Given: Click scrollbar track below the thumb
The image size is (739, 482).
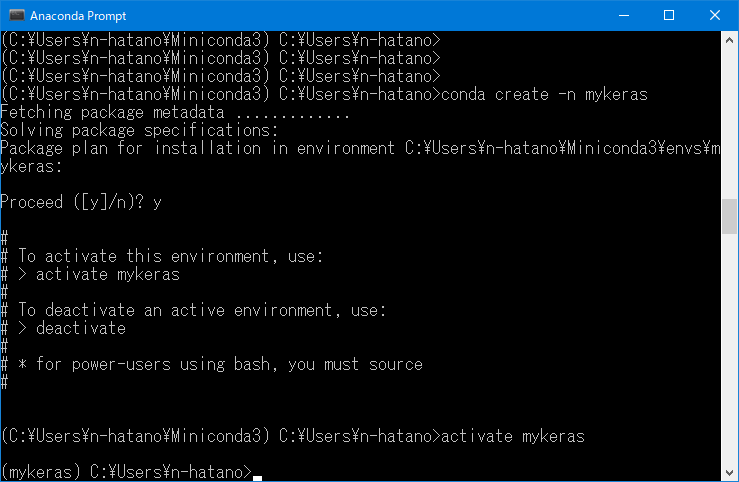Looking at the screenshot, I should pyautogui.click(x=730, y=349).
